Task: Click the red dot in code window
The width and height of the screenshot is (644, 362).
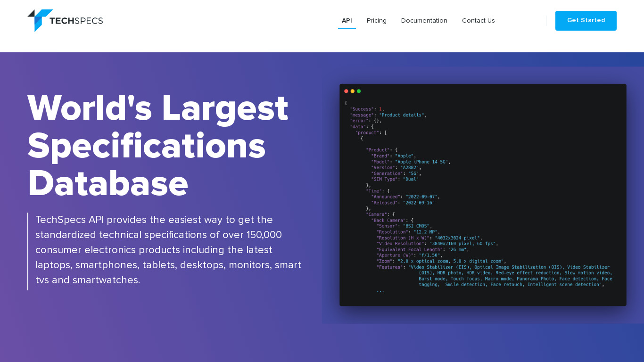Action: coord(346,91)
